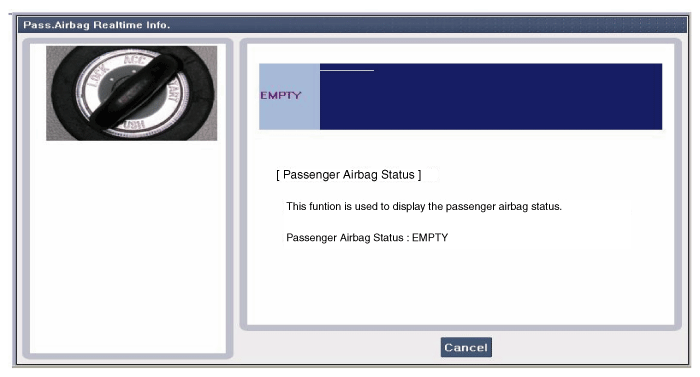Viewport: 700px width, 377px height.
Task: Click the empty area below the ignition image
Action: coord(128,246)
